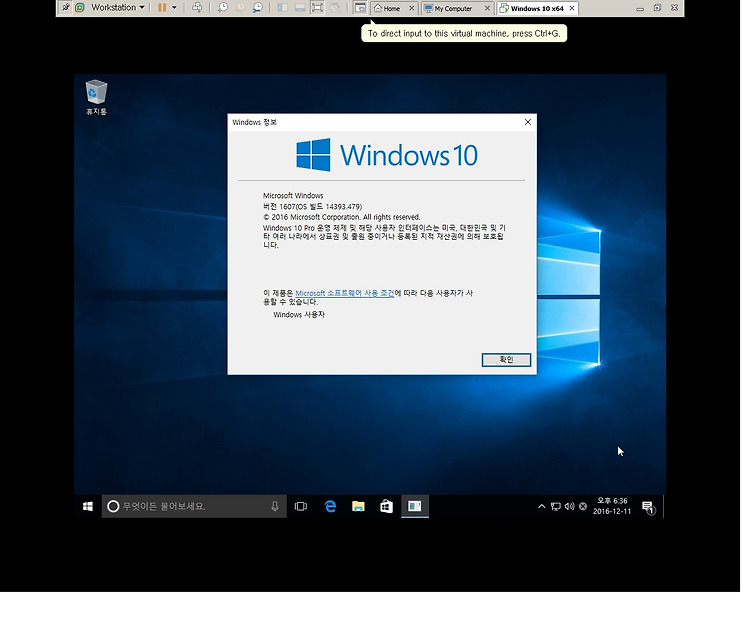Screen dimensions: 750x634
Task: Click the circled X tray icon
Action: [x=583, y=506]
